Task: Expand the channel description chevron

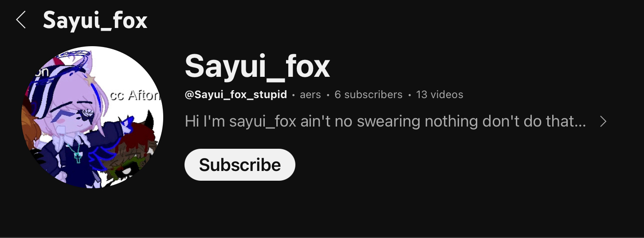Action: 603,121
